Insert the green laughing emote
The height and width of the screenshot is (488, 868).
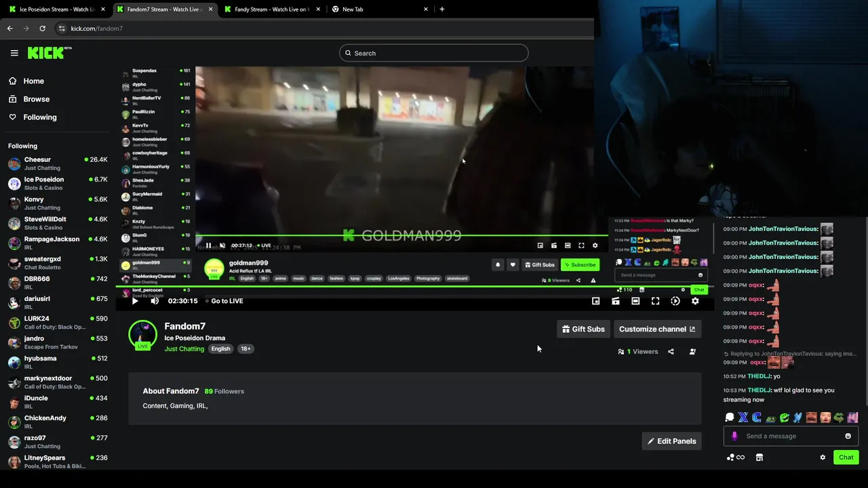point(785,418)
